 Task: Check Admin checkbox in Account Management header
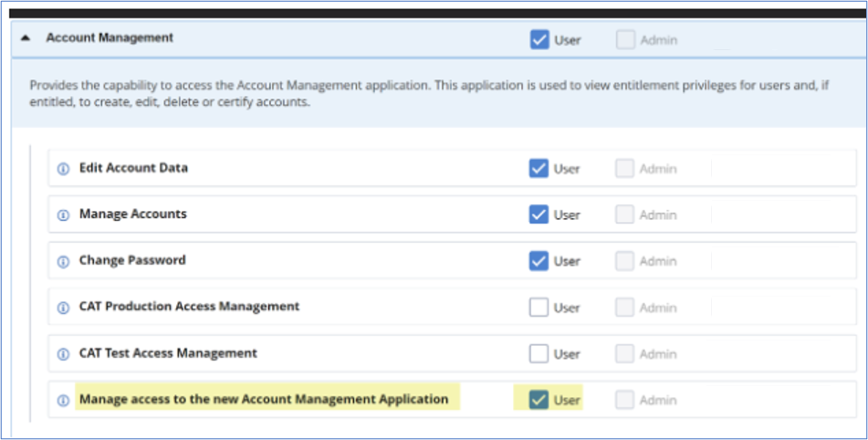click(625, 39)
